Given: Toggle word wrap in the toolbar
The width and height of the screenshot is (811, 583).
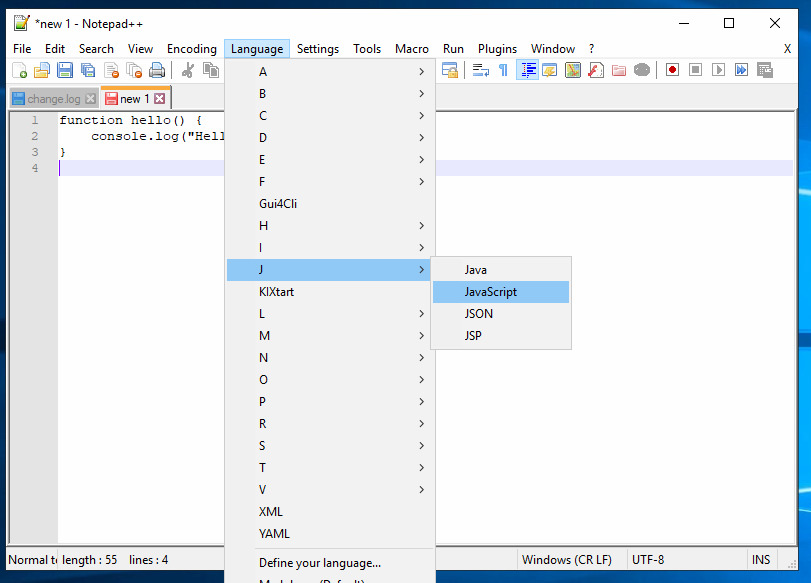Looking at the screenshot, I should pos(481,70).
